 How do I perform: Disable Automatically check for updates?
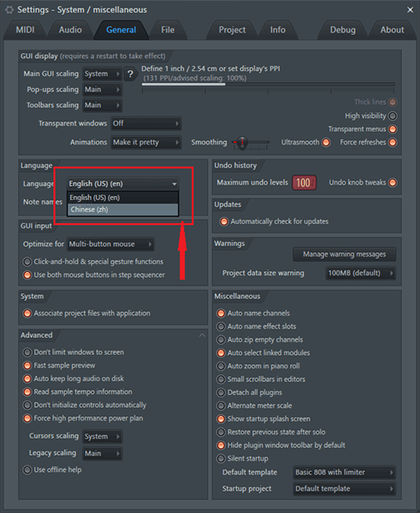click(224, 221)
